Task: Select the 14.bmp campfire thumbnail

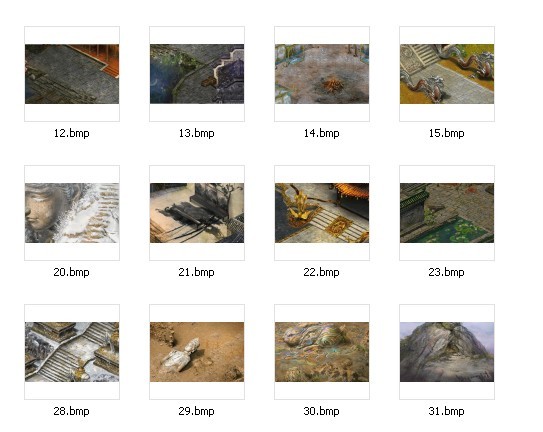Action: [x=322, y=74]
